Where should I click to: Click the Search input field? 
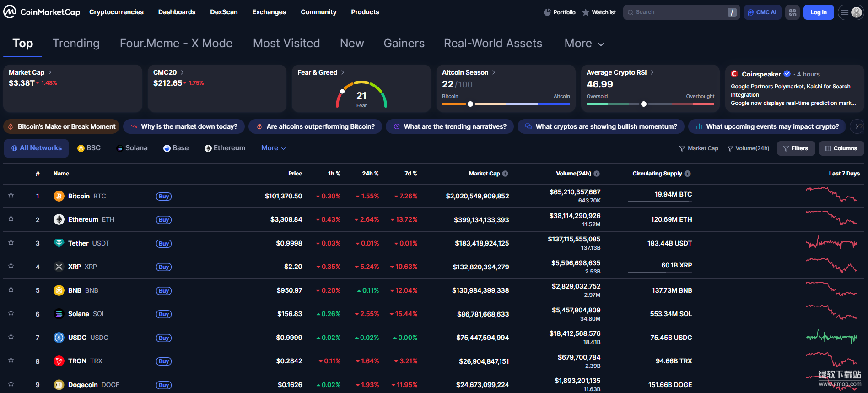coord(677,12)
